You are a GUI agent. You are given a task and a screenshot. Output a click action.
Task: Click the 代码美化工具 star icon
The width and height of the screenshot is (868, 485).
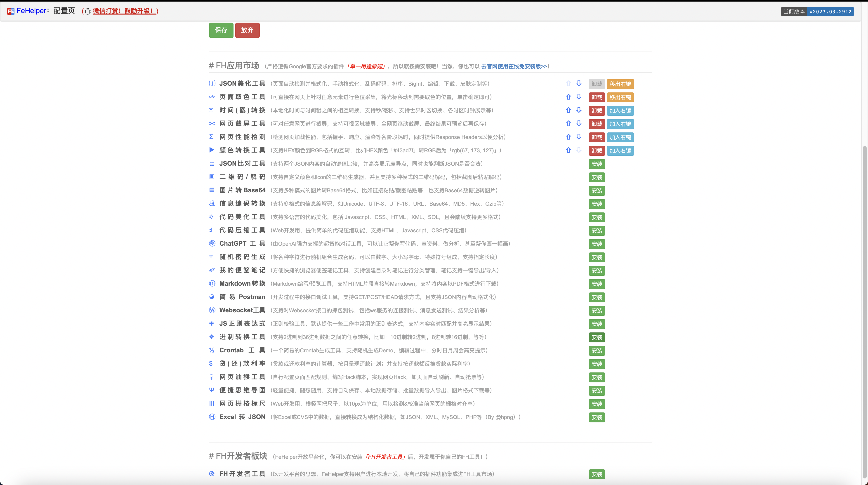point(211,217)
